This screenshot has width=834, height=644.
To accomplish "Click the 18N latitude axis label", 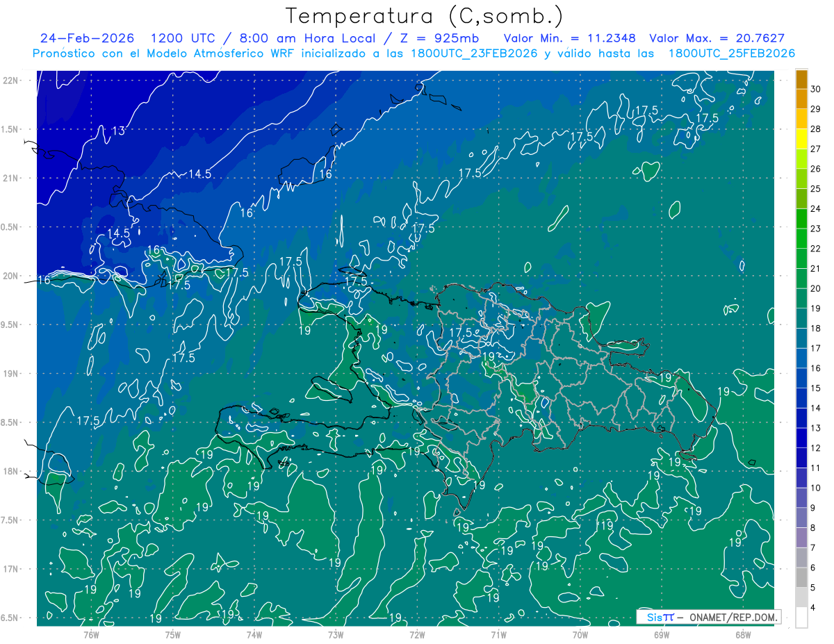I will [11, 471].
